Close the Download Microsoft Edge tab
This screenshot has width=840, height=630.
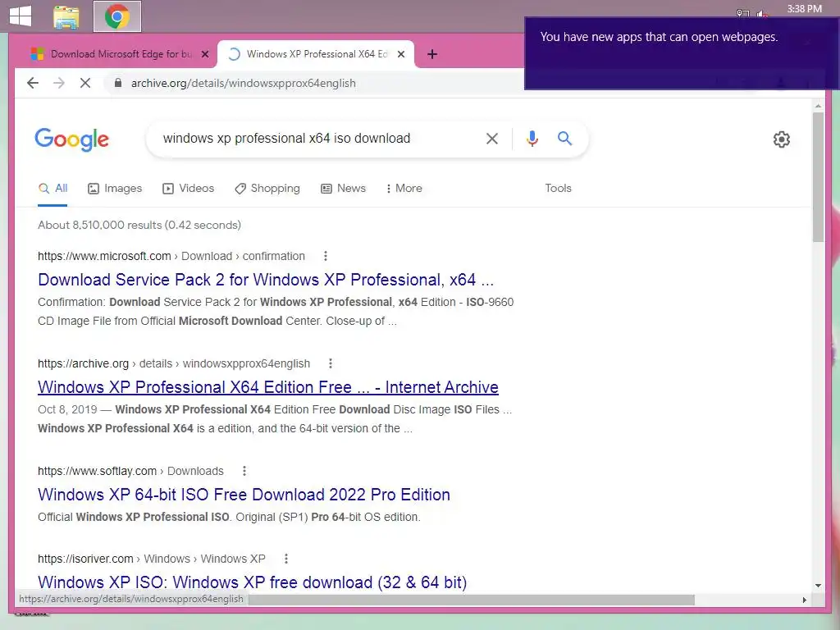coord(204,54)
